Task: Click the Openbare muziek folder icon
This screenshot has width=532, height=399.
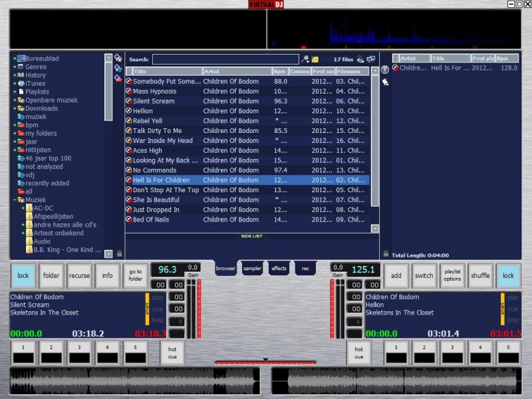Action: tap(21, 100)
